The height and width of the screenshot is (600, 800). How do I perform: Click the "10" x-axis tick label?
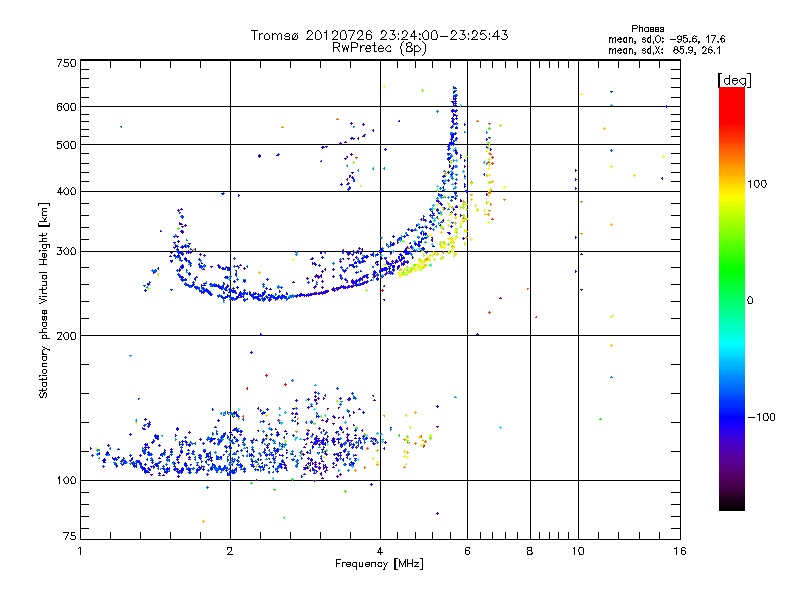[578, 551]
